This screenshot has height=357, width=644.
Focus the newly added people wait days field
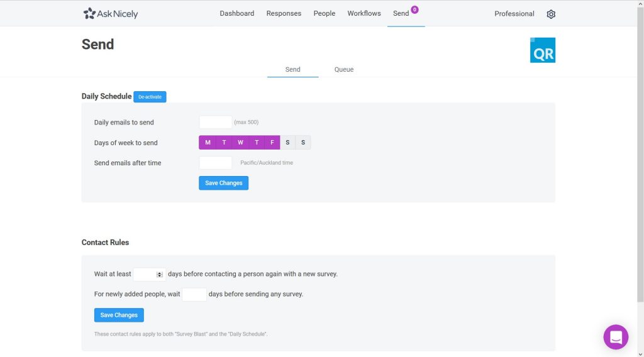194,294
